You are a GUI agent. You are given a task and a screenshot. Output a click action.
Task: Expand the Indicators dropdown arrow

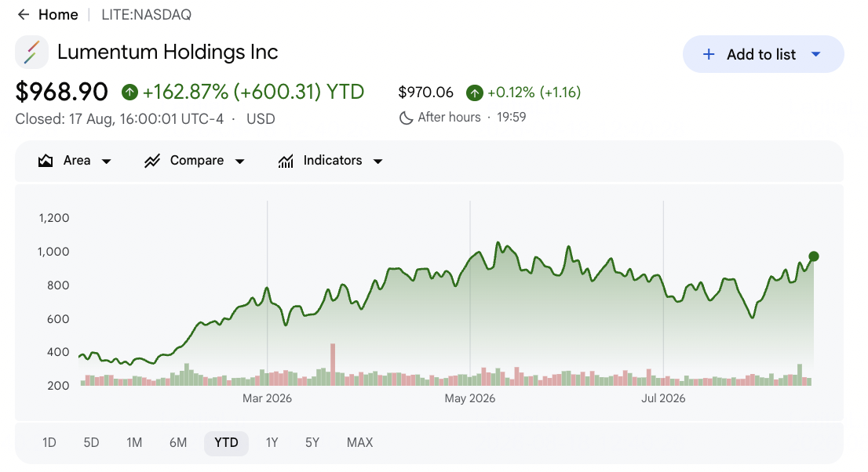[x=378, y=162]
